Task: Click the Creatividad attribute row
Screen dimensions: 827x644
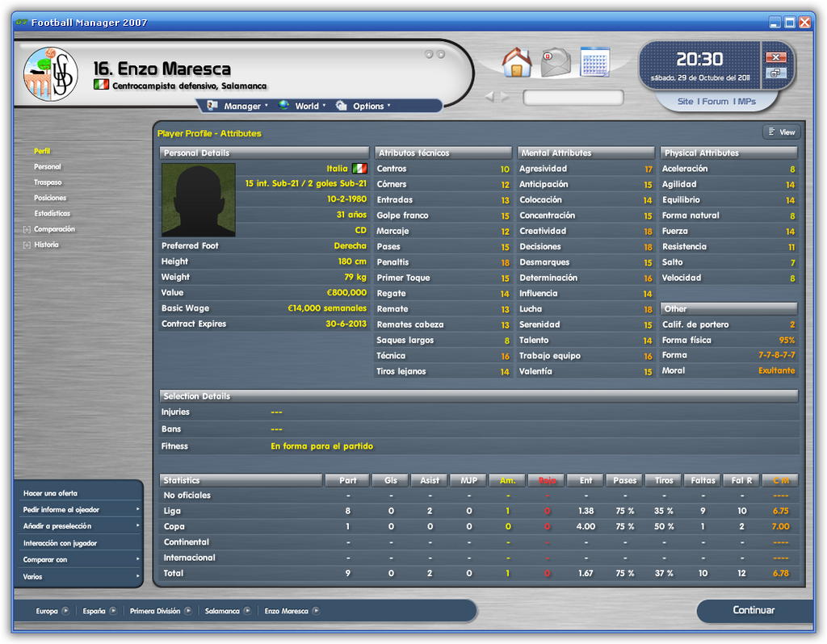Action: (x=586, y=231)
